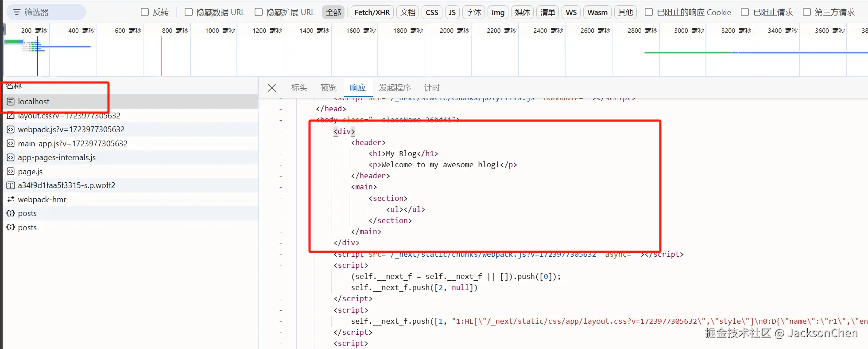Viewport: 868px width, 349px height.
Task: Toggle the 反转 (Invert) checkbox
Action: (145, 12)
